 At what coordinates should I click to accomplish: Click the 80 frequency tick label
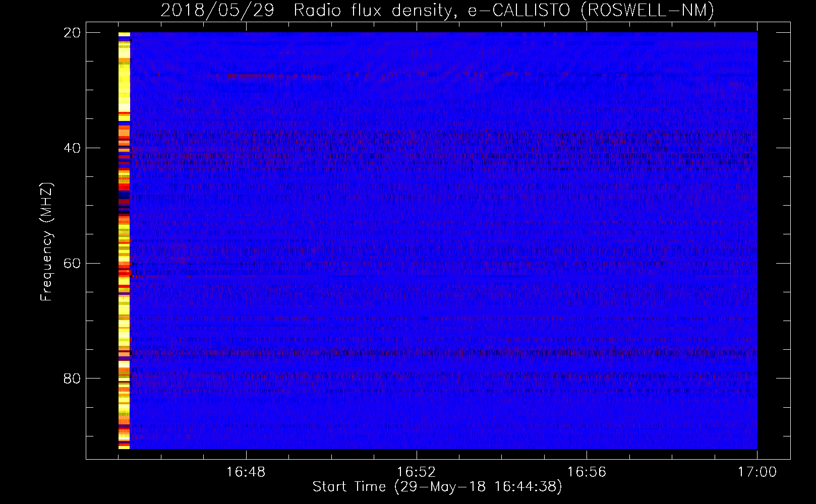72,379
